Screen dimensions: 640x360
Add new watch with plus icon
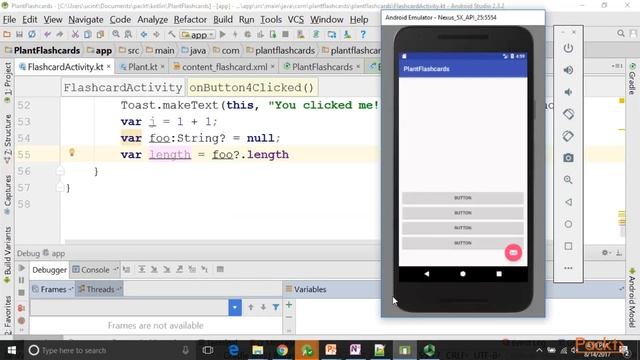pyautogui.click(x=289, y=305)
